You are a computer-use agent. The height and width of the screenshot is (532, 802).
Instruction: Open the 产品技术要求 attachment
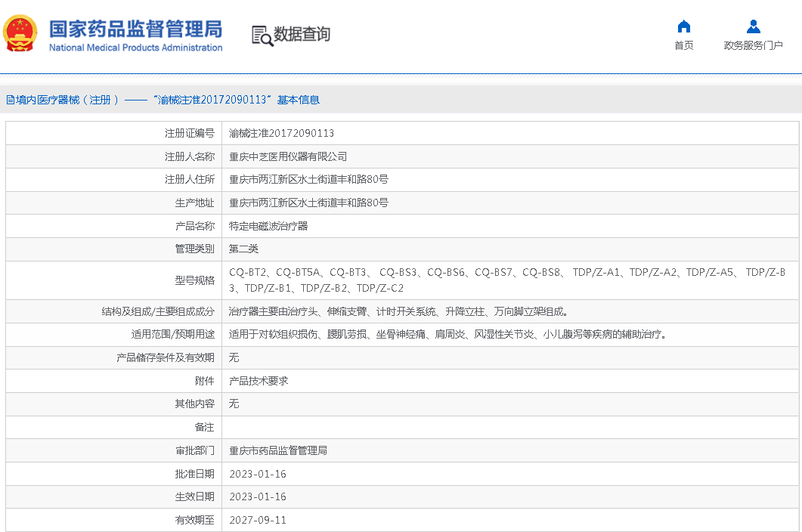[x=259, y=381]
